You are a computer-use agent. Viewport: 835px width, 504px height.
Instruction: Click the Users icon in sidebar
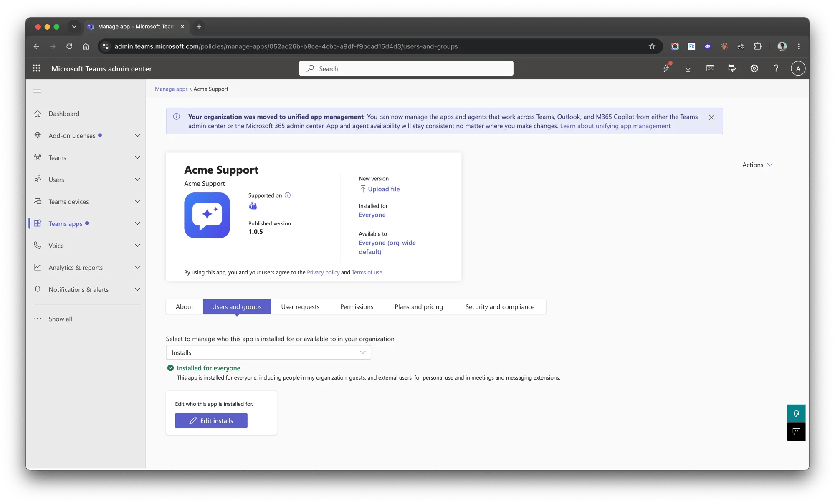(x=38, y=179)
